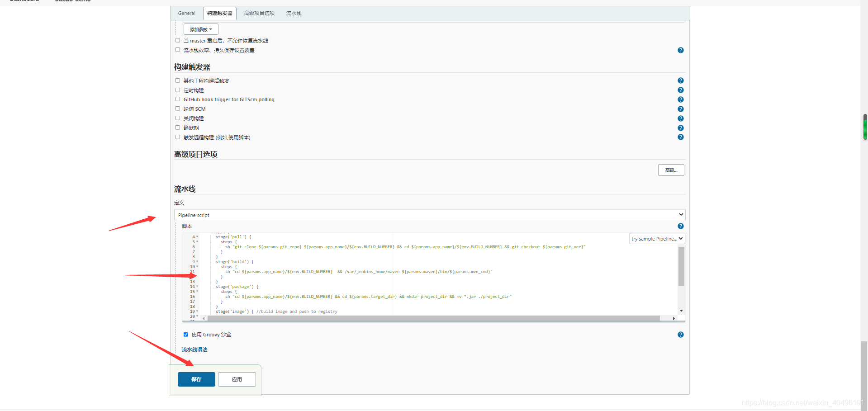Collapse code fold at line 5
Image resolution: width=868 pixels, height=411 pixels.
(x=197, y=242)
